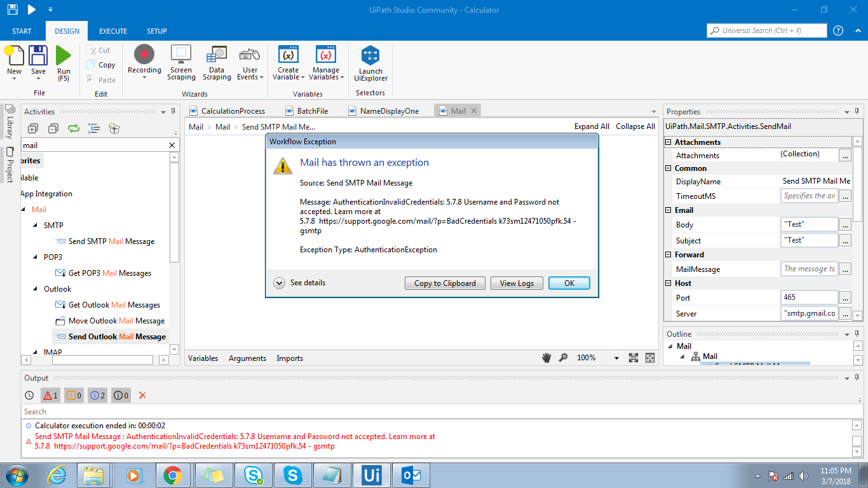The image size is (868, 488).
Task: Pin the Activities panel with pushpin
Action: pyautogui.click(x=173, y=112)
